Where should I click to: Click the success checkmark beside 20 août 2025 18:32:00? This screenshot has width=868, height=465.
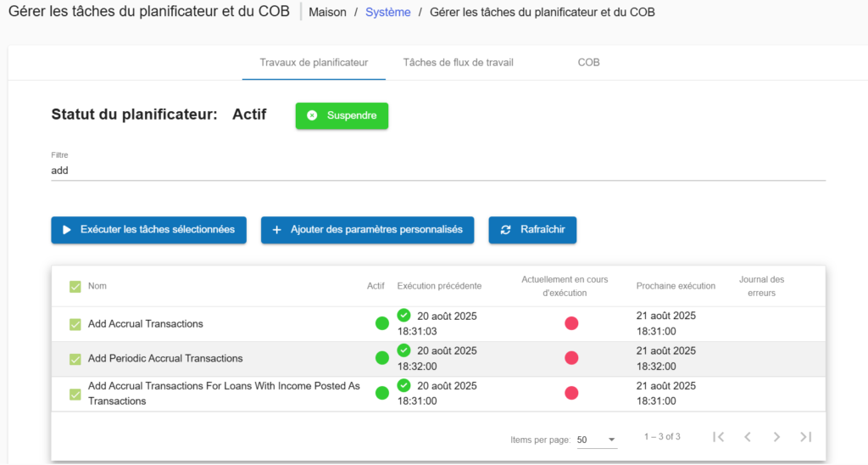pyautogui.click(x=404, y=350)
